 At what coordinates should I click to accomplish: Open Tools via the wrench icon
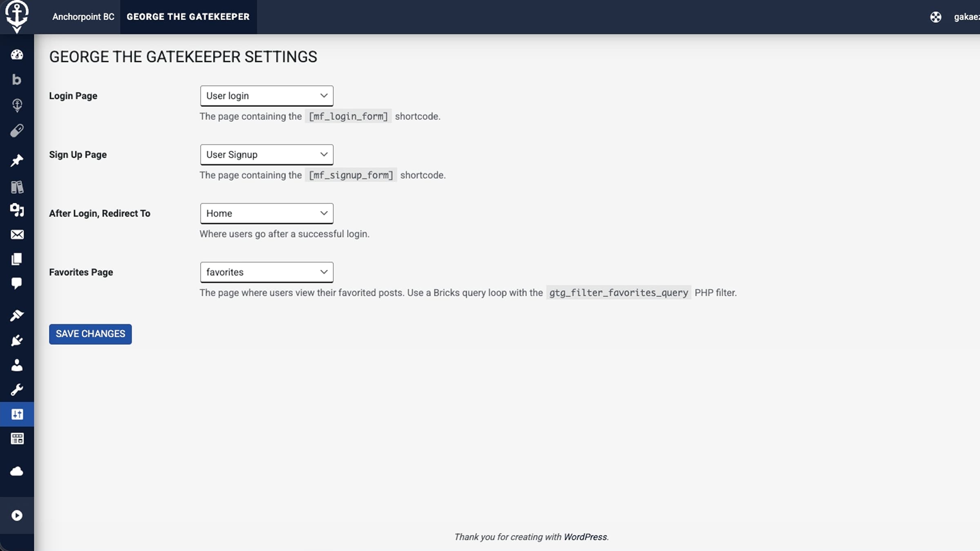17,390
